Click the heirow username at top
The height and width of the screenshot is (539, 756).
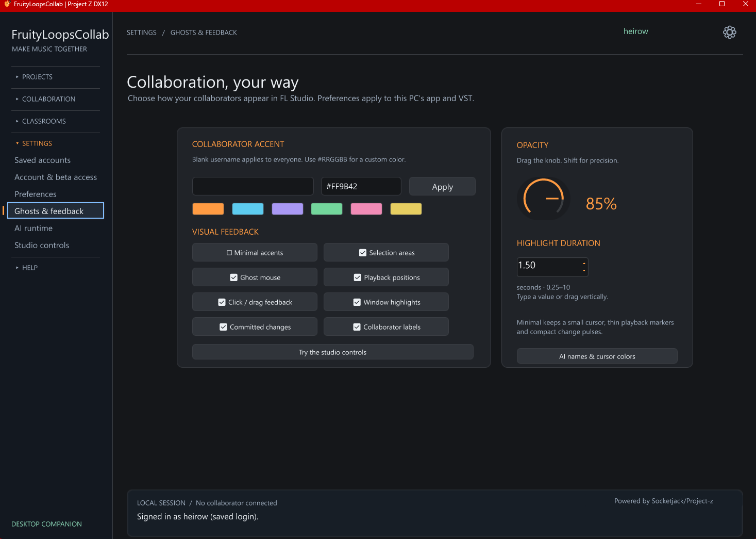pyautogui.click(x=636, y=31)
